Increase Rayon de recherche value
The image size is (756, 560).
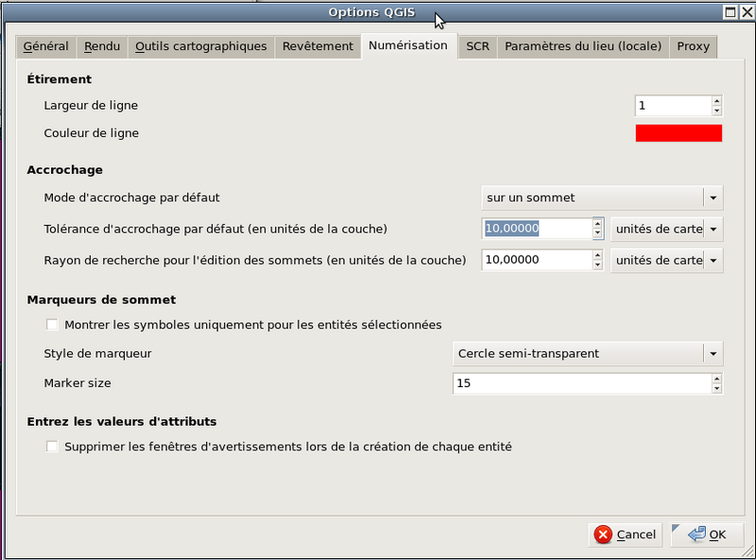pos(598,255)
